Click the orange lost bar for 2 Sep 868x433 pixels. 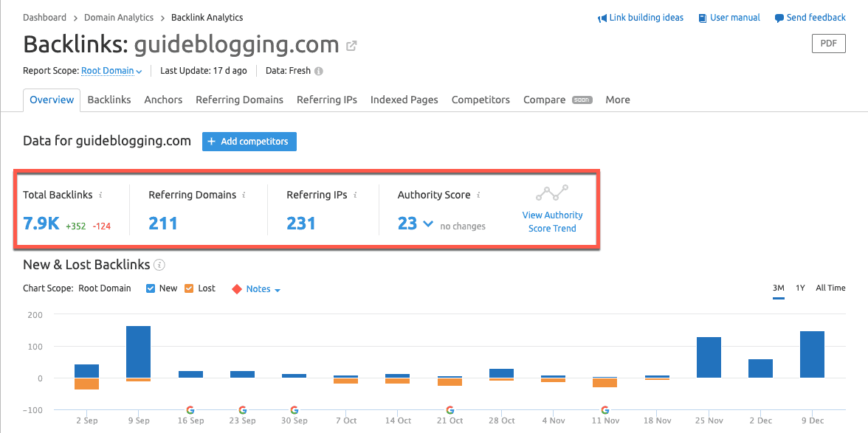point(86,384)
